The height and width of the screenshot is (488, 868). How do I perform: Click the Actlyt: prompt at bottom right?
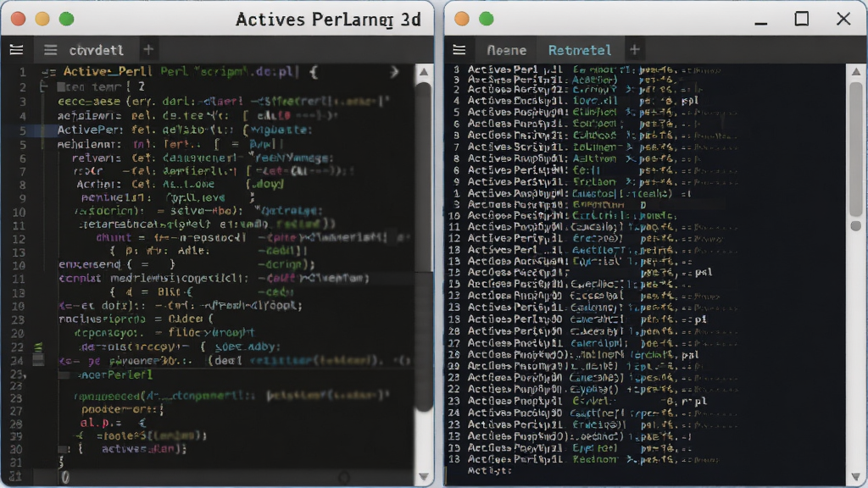pos(490,471)
